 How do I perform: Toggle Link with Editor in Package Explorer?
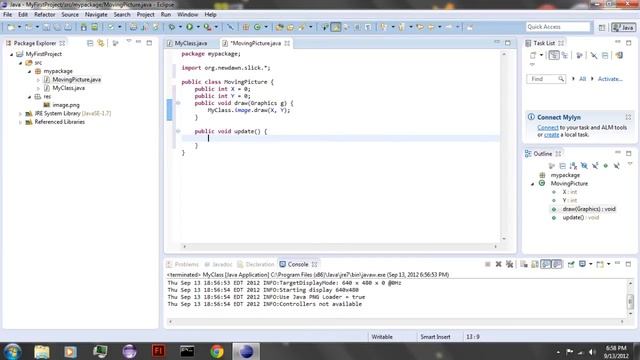click(x=101, y=43)
